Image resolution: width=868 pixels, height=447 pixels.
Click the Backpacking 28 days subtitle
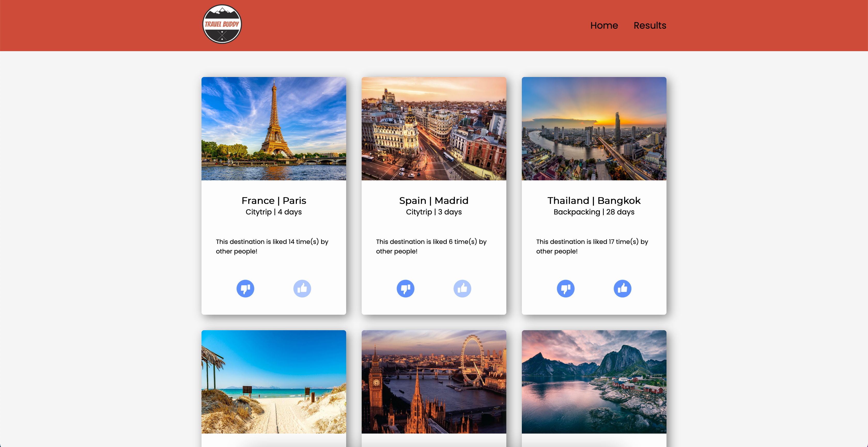click(594, 212)
